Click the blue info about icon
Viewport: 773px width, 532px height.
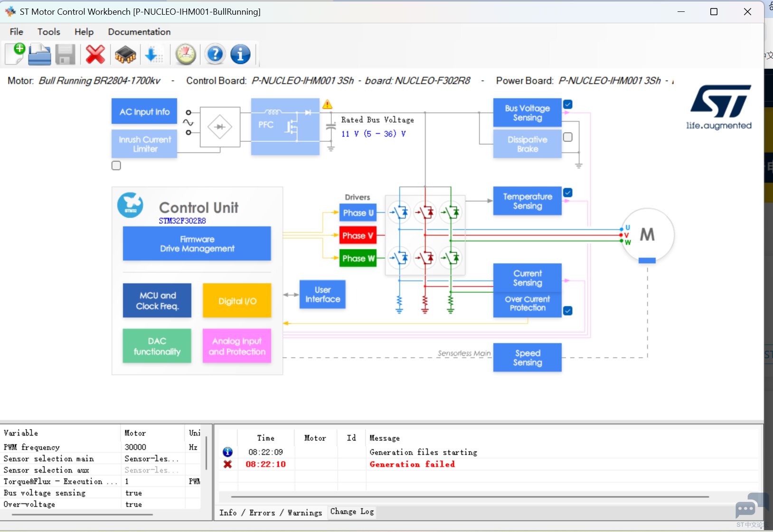click(x=240, y=55)
